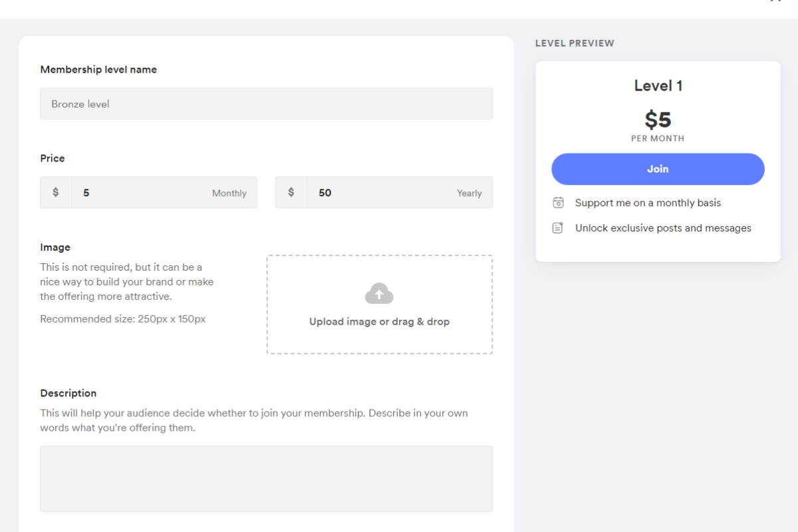Click the posts icon beside Unlock exclusive
Image resolution: width=798 pixels, height=532 pixels.
click(558, 228)
